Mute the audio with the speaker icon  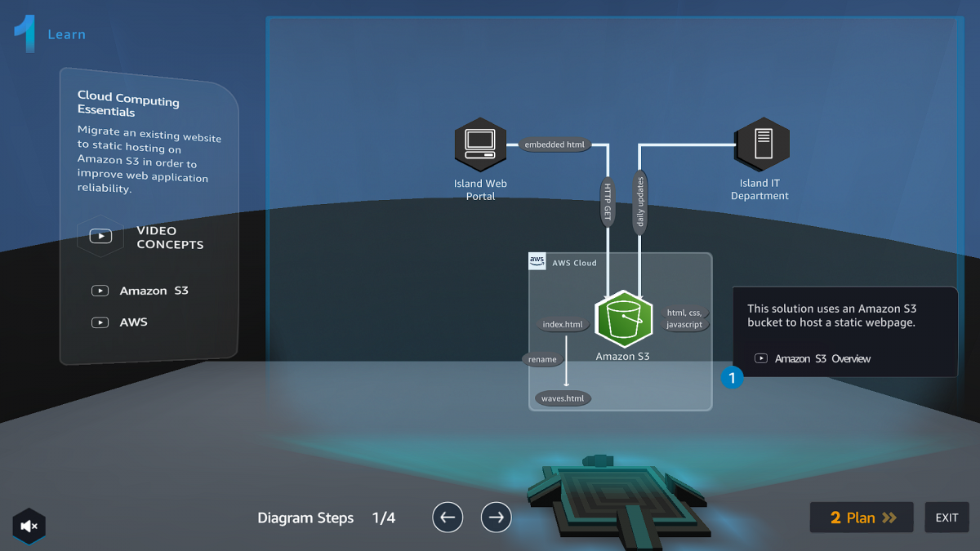tap(28, 527)
